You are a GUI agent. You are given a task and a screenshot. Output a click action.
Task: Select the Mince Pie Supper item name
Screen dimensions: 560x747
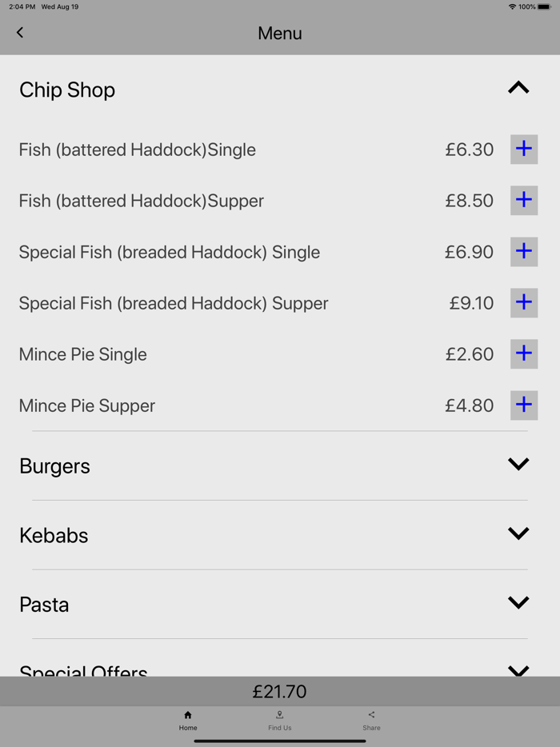(87, 406)
